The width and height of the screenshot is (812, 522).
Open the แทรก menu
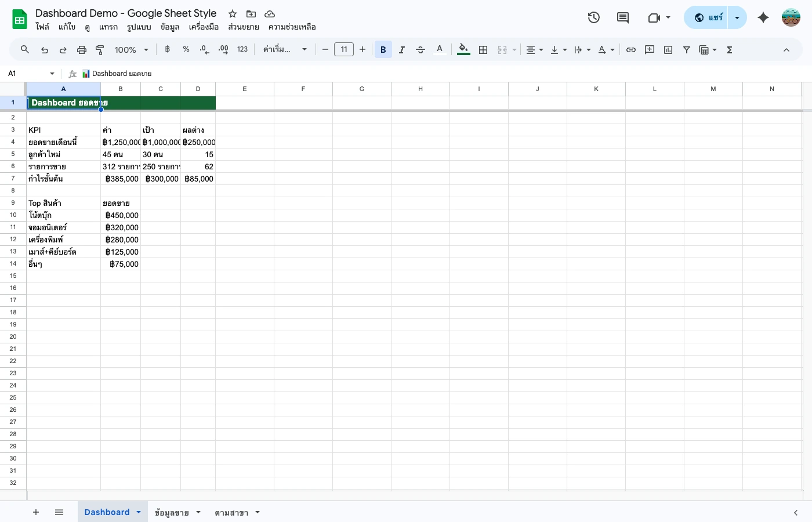click(108, 27)
